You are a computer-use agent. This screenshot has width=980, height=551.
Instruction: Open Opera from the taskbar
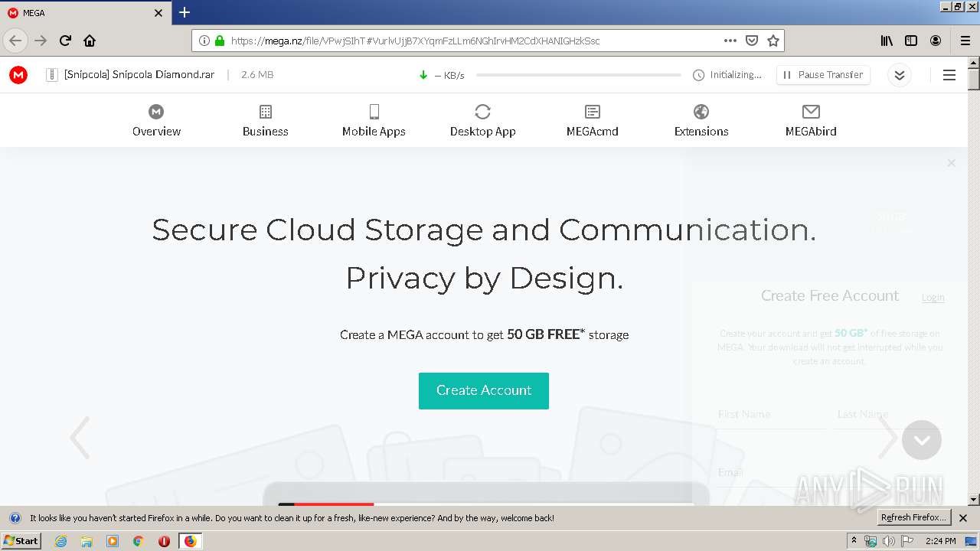pyautogui.click(x=164, y=541)
